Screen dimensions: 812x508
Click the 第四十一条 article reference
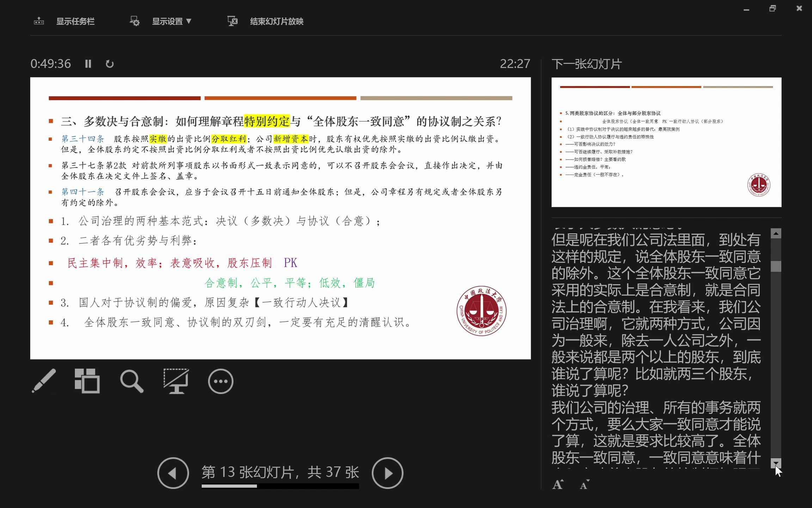83,192
